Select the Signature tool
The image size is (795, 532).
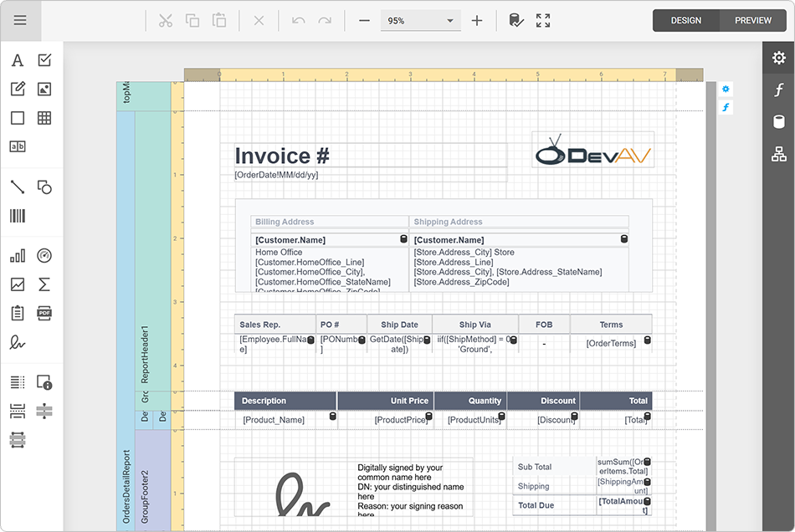tap(17, 343)
